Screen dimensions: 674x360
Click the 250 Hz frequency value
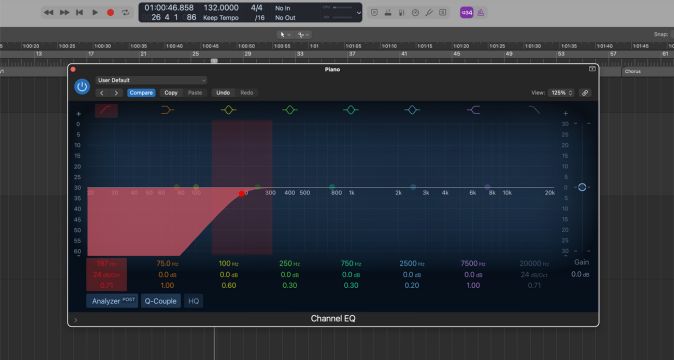[290, 263]
